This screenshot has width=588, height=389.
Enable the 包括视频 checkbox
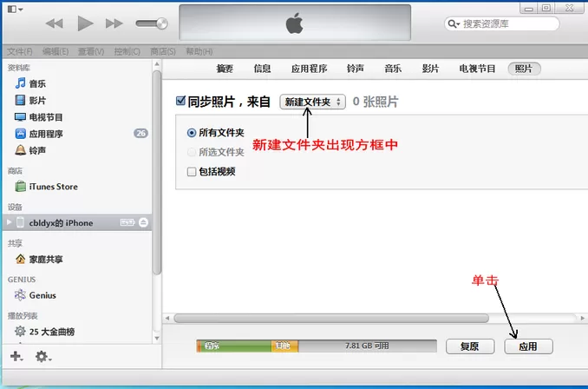[192, 172]
